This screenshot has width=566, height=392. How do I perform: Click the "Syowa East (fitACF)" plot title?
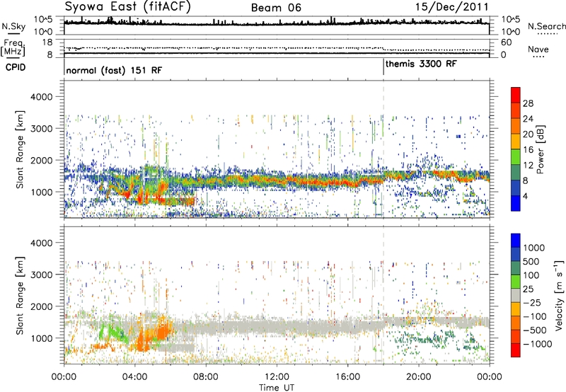coord(128,6)
